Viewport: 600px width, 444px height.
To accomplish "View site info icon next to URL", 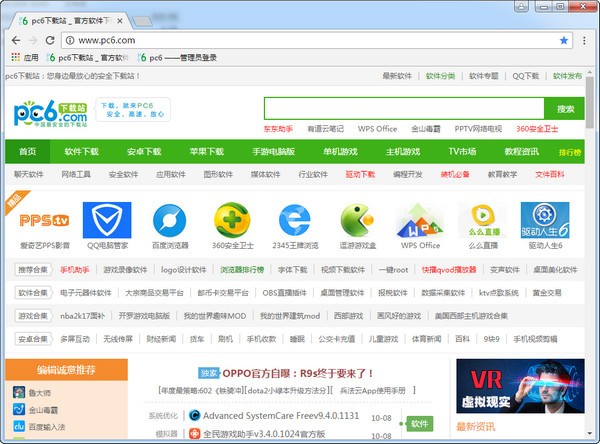I will click(x=70, y=40).
